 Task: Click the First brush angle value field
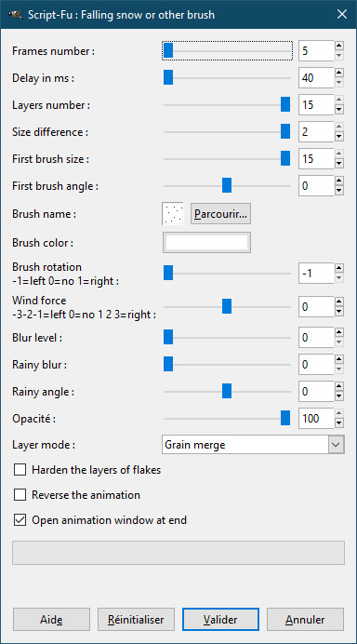click(x=316, y=185)
